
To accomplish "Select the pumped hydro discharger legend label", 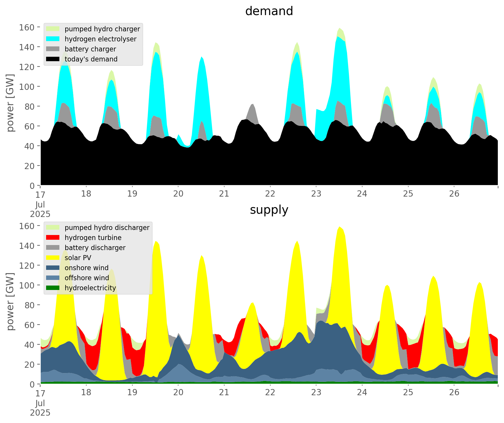I will pyautogui.click(x=107, y=228).
